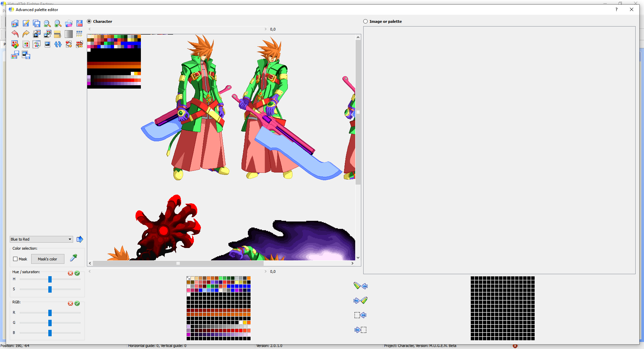Select the Image or palette radio button
This screenshot has width=644, height=349.
[x=366, y=21]
